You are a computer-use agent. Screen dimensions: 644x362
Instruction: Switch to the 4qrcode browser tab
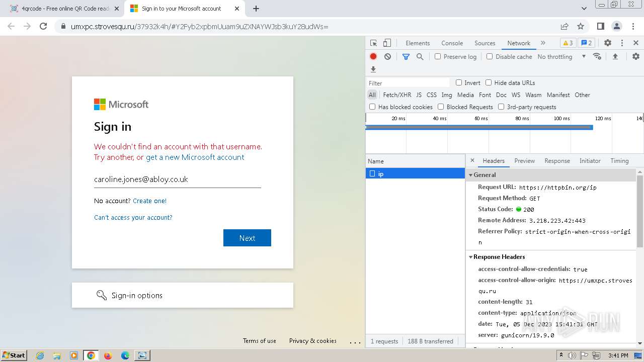(x=65, y=9)
